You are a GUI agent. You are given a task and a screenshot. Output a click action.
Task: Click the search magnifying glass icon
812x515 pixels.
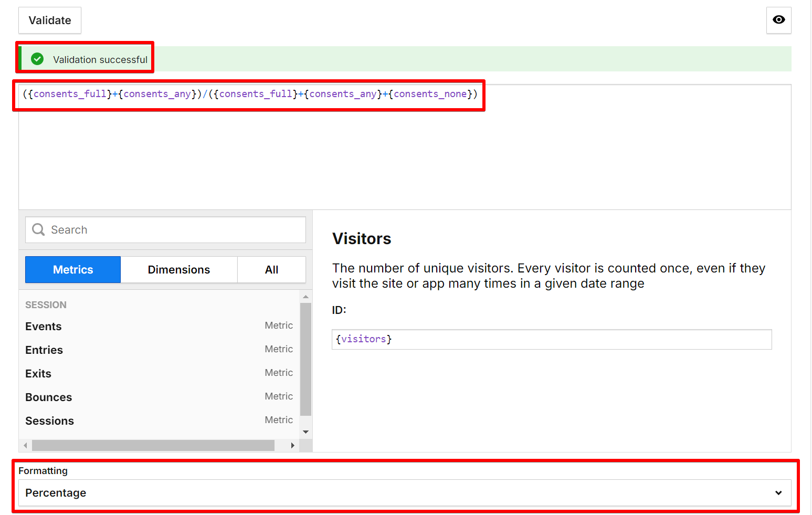(37, 229)
